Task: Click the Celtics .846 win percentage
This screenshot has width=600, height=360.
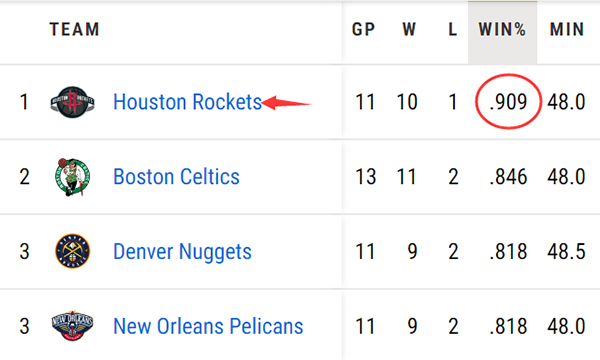Action: point(509,177)
